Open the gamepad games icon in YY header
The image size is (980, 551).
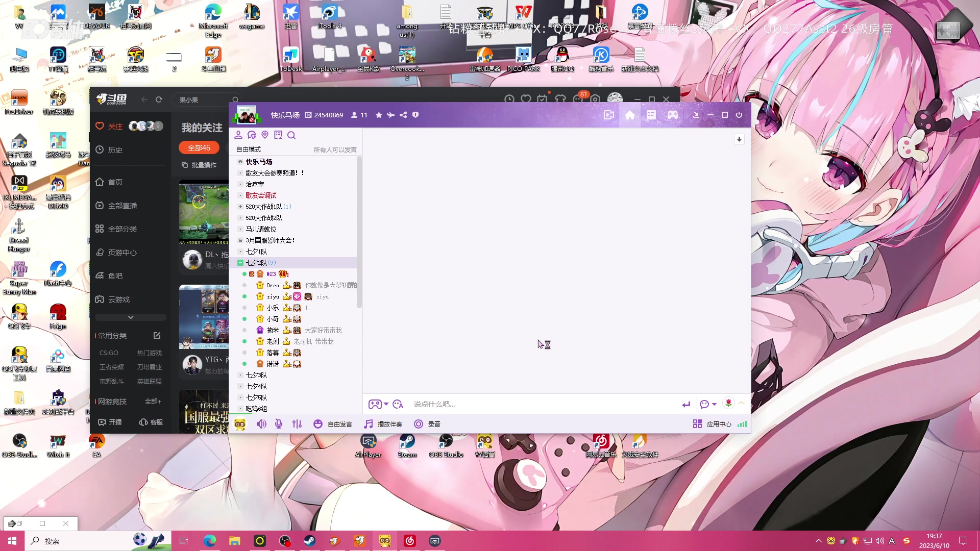(x=673, y=115)
